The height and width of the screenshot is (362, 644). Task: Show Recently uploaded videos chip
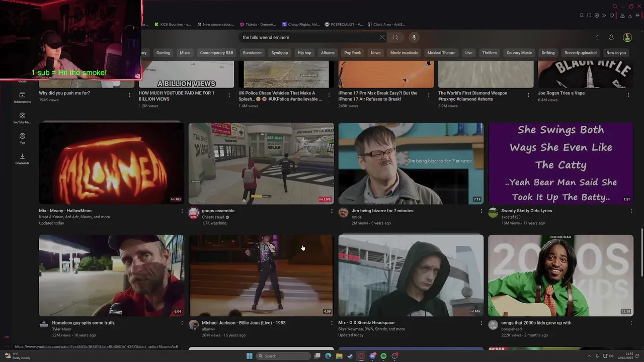581,53
